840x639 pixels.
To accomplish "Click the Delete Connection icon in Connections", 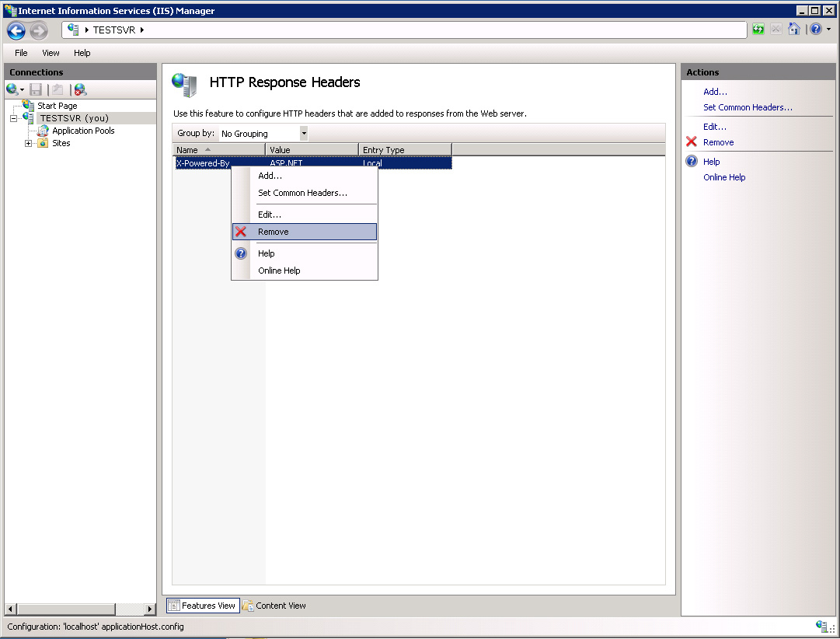I will pos(80,89).
